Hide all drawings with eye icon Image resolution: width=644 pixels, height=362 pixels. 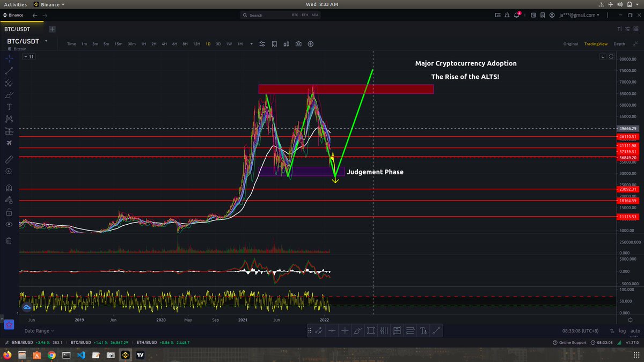(x=9, y=224)
